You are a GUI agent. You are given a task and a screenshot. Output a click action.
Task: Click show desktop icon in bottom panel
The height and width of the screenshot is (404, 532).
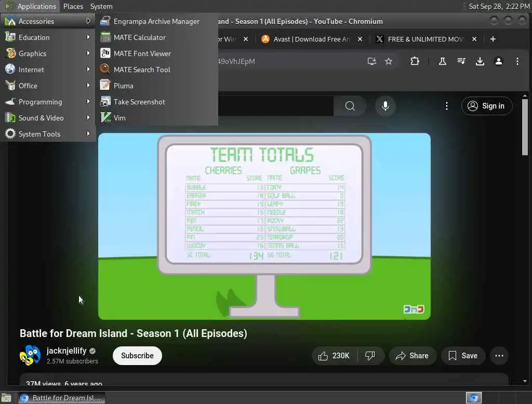(x=6, y=398)
